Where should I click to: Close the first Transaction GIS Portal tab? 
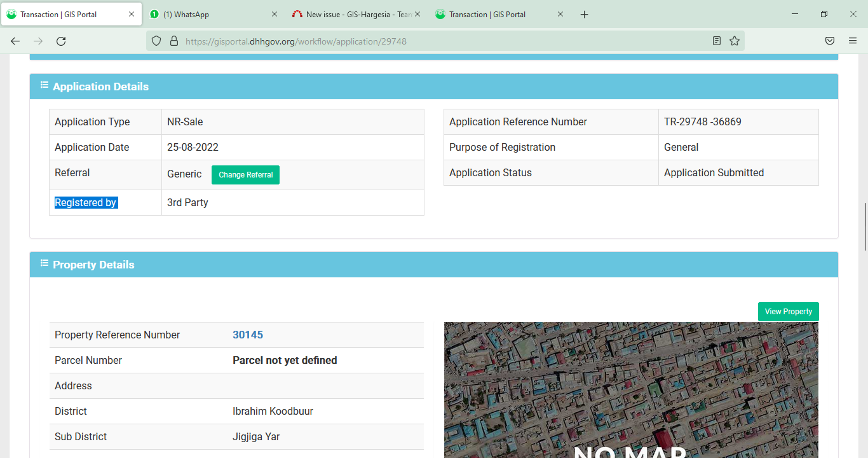[132, 14]
